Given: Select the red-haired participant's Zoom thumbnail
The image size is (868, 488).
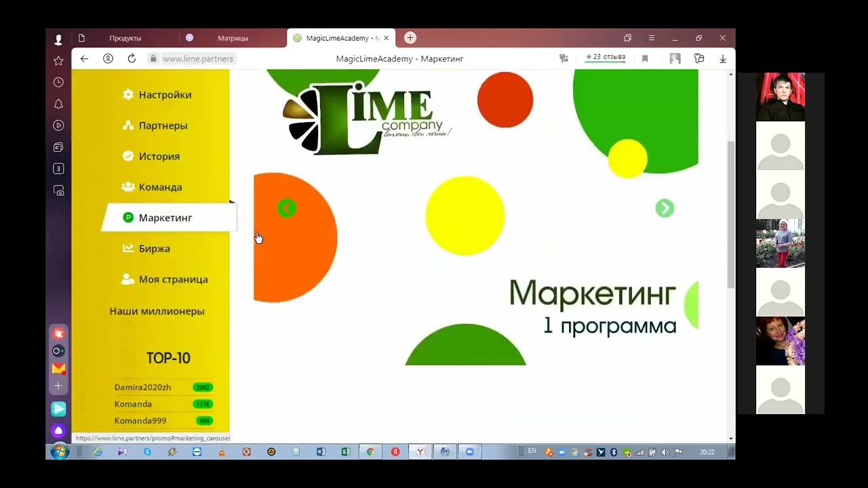Looking at the screenshot, I should pyautogui.click(x=781, y=341).
